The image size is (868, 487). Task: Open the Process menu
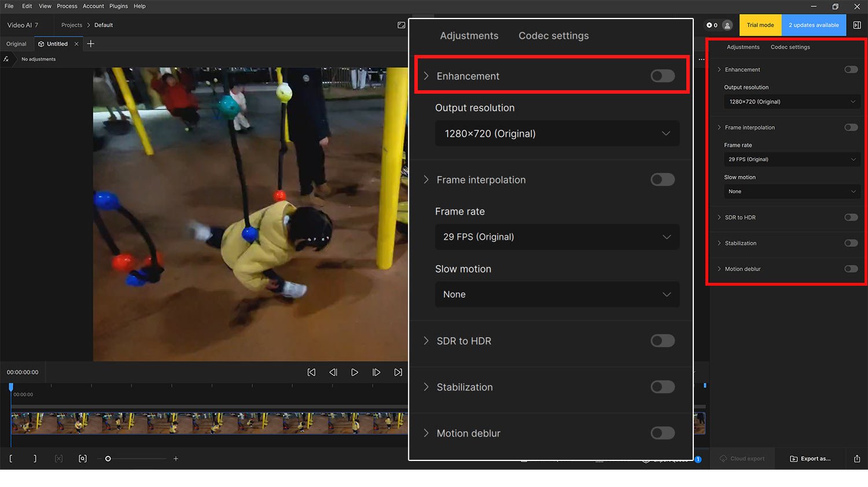point(67,6)
